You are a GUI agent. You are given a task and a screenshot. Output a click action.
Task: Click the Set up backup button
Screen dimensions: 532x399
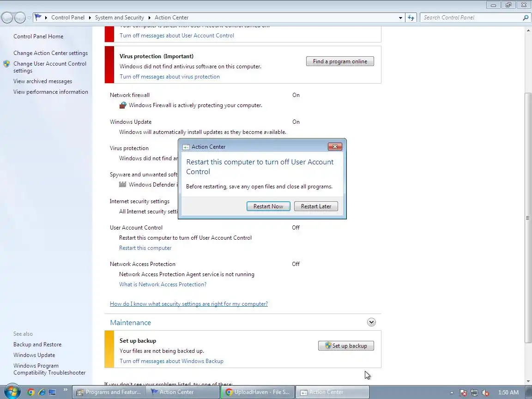tap(346, 346)
